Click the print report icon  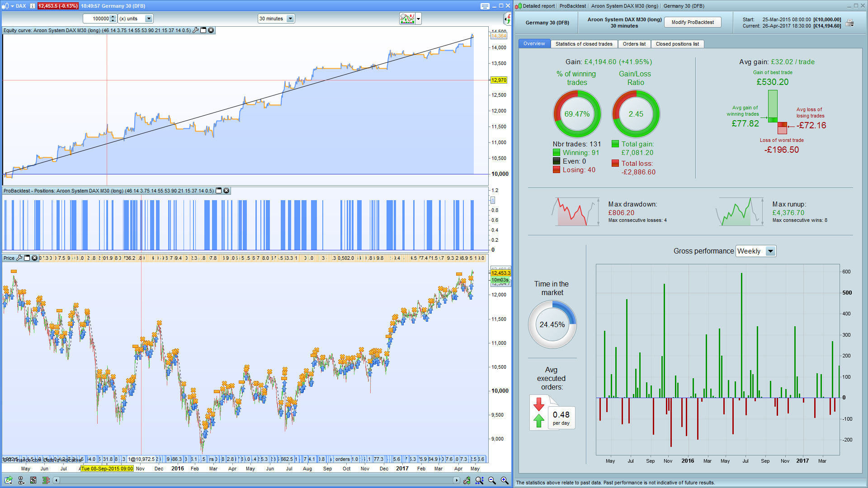[849, 23]
